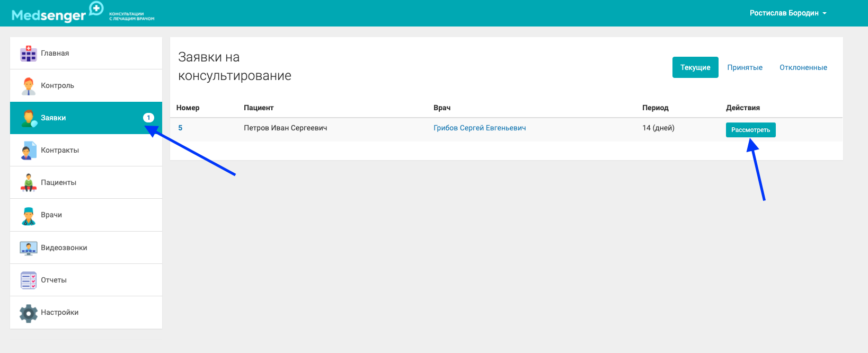
Task: Select the Текущие requests tab
Action: 695,67
